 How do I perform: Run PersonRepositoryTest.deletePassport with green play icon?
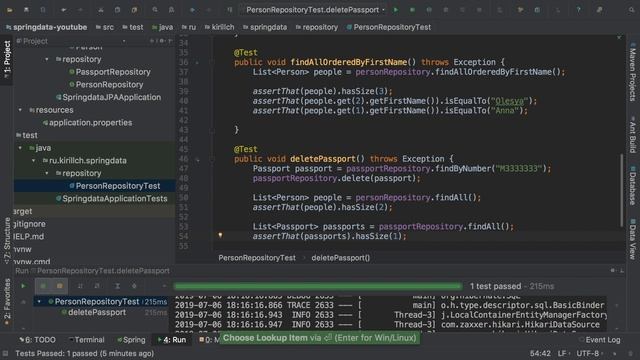point(396,10)
